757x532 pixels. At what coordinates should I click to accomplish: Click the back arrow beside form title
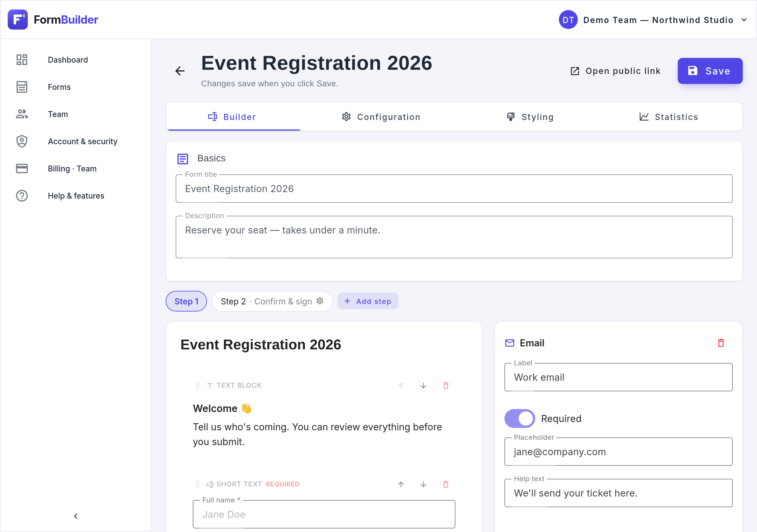pyautogui.click(x=180, y=71)
